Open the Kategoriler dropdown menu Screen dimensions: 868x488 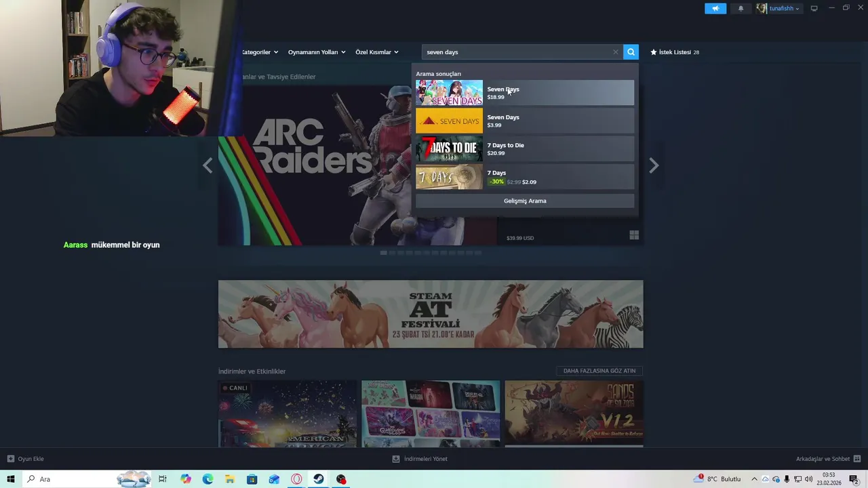coord(260,52)
